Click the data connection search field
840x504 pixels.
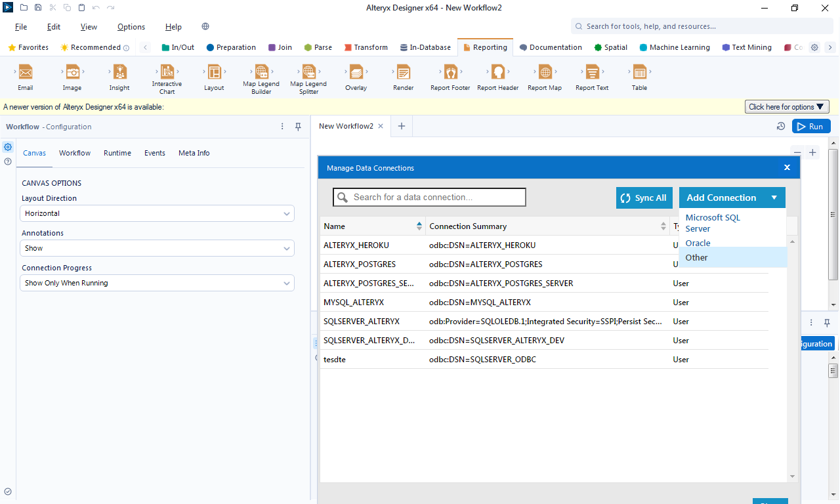point(429,197)
